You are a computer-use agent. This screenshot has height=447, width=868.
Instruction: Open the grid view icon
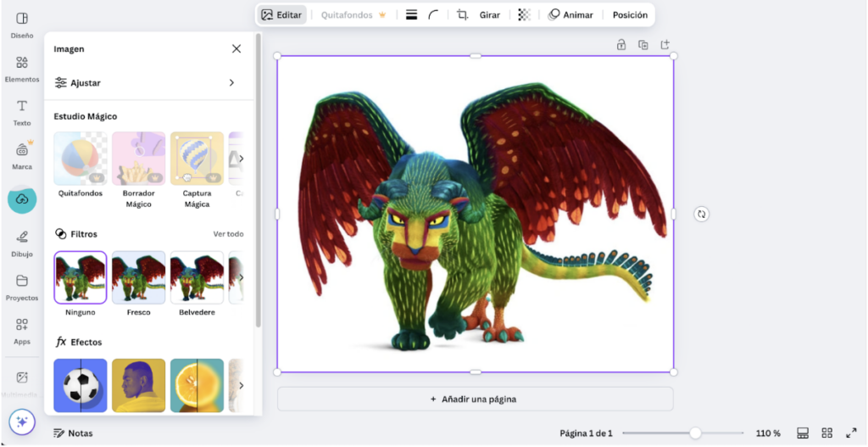827,433
